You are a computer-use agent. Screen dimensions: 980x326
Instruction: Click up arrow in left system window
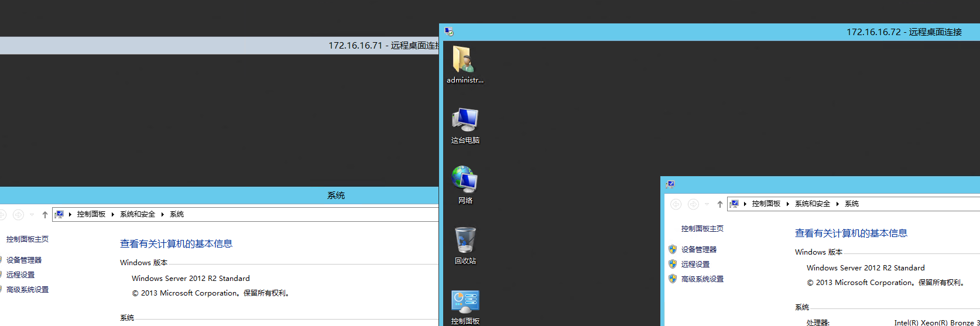(45, 215)
